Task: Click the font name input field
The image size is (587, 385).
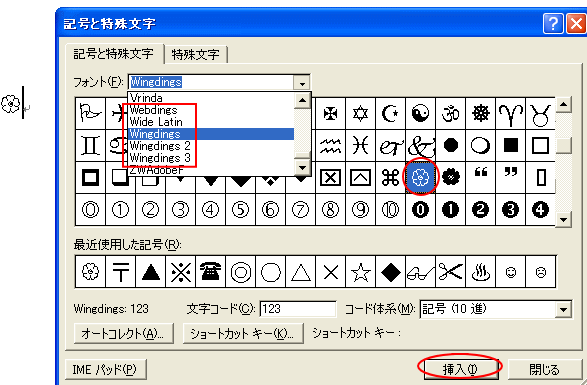Action: [211, 82]
